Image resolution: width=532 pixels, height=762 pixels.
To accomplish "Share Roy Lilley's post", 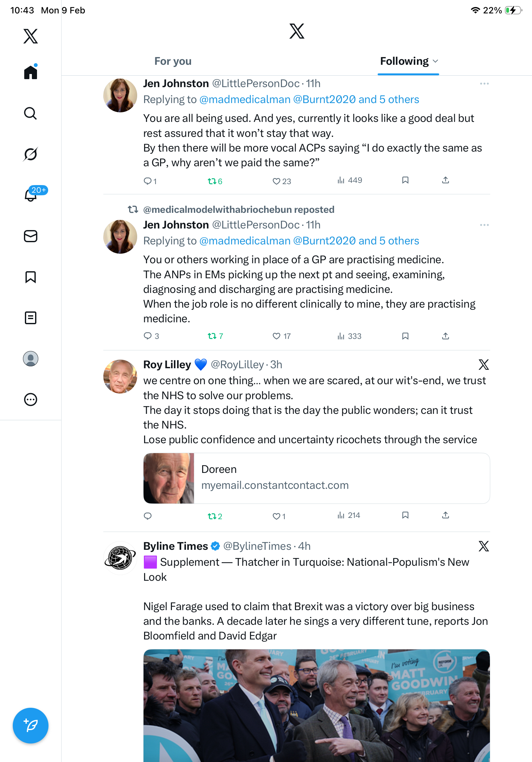I will click(446, 515).
